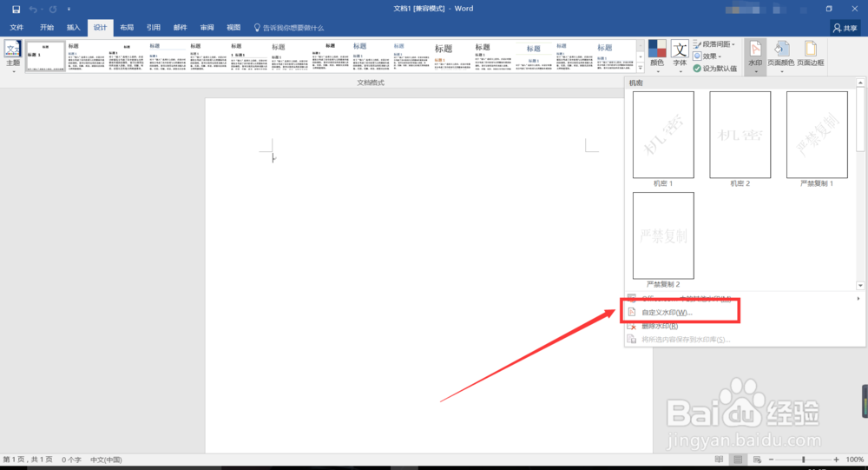Redo the last action
Image resolution: width=868 pixels, height=470 pixels.
click(53, 9)
